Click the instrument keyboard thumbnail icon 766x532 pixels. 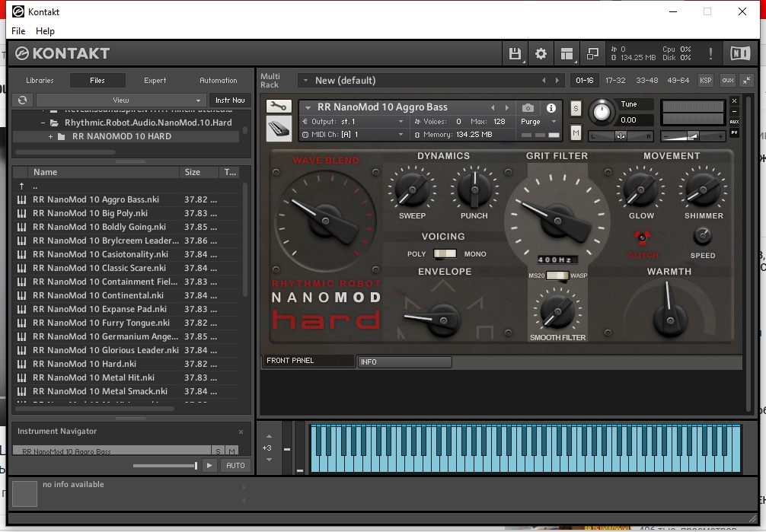click(x=279, y=129)
